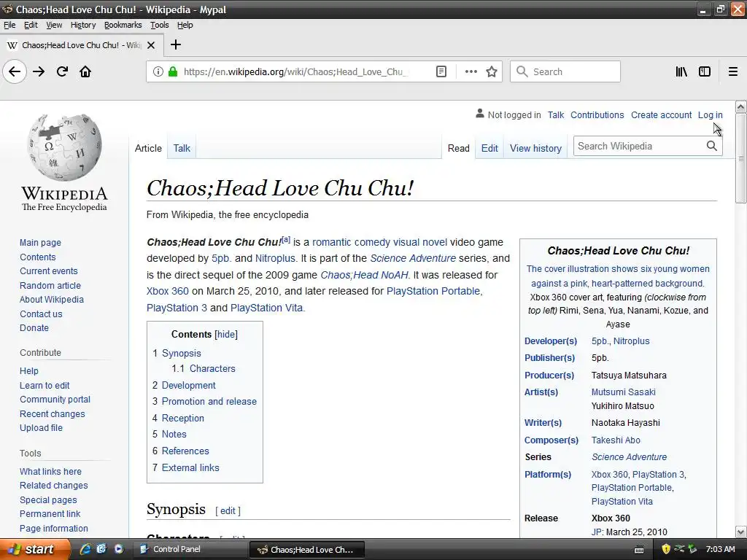
Task: Click Donate in the sidebar
Action: point(34,328)
